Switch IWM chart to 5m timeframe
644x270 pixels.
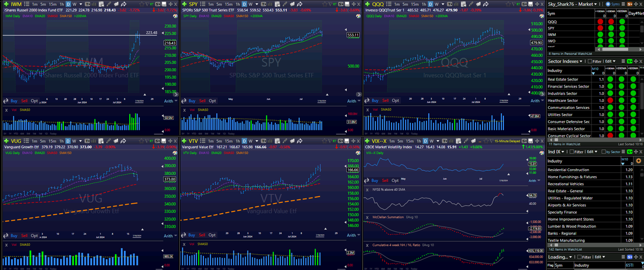click(x=43, y=4)
